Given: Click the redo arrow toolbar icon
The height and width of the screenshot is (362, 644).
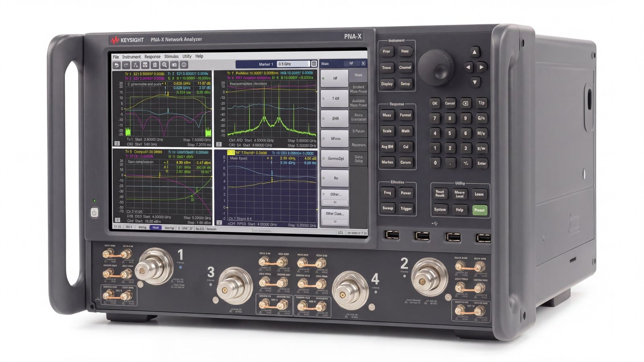Looking at the screenshot, I should click(126, 65).
